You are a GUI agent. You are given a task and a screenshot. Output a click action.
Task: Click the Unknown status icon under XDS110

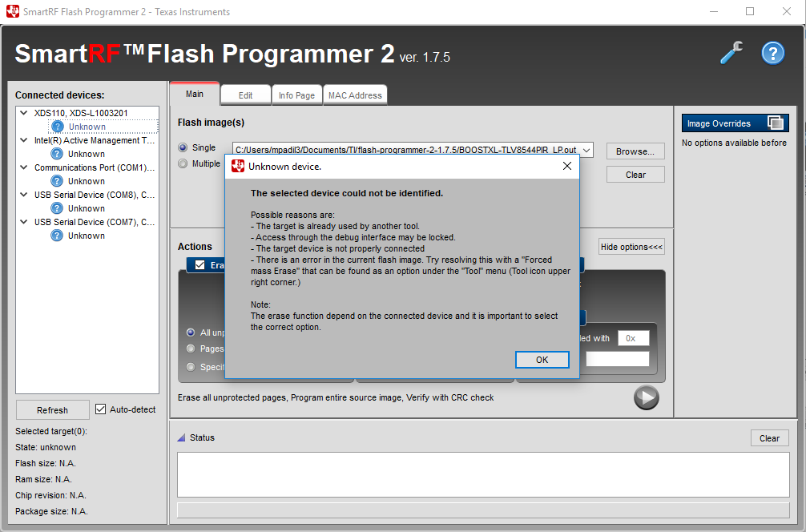pos(57,127)
